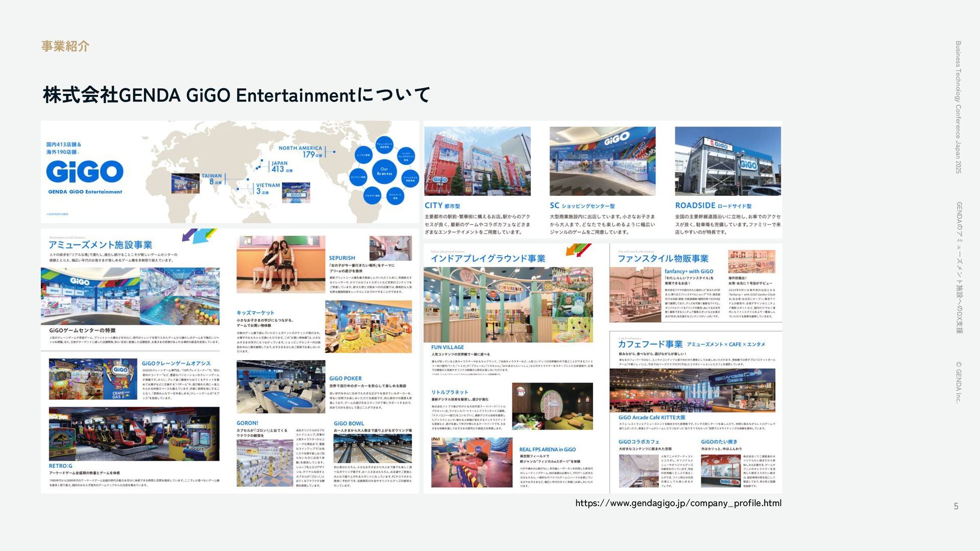The image size is (980, 551).
Task: Click the central 'Our Business' blue circle
Action: [384, 171]
